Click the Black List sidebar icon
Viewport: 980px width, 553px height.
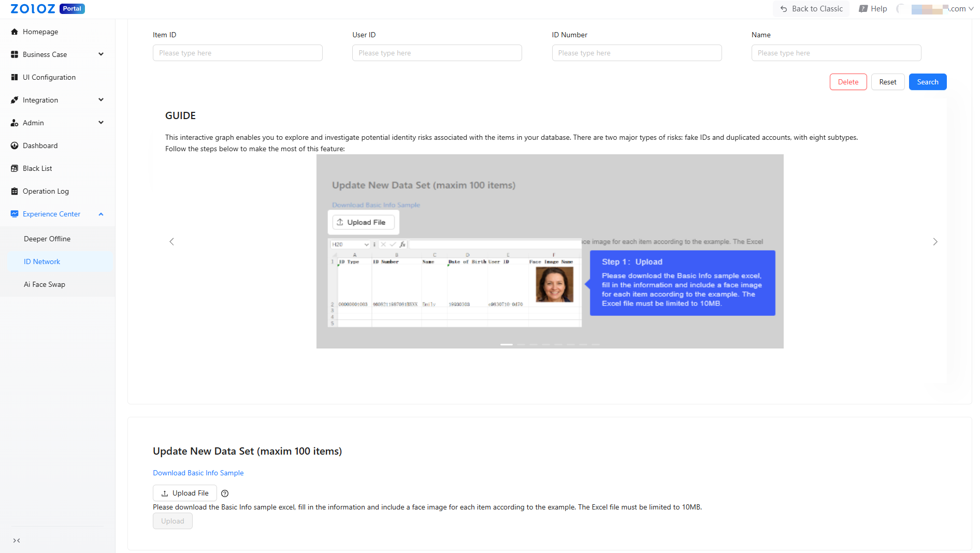click(15, 168)
